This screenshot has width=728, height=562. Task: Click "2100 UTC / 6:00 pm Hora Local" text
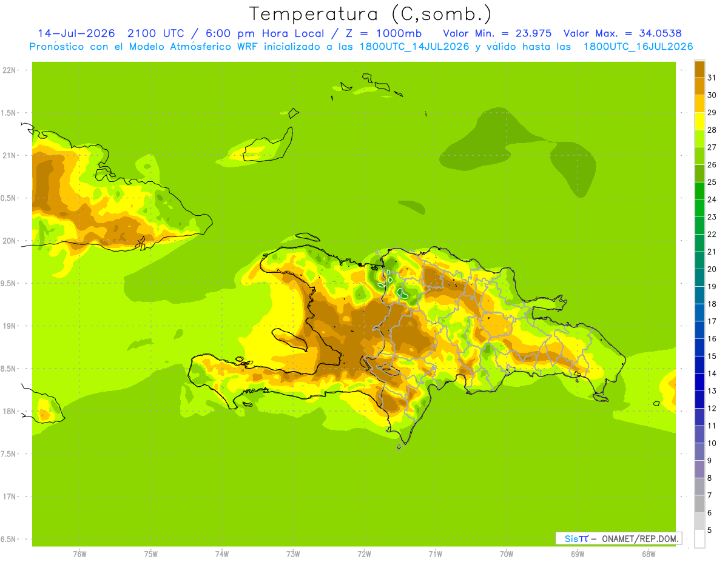tap(225, 33)
